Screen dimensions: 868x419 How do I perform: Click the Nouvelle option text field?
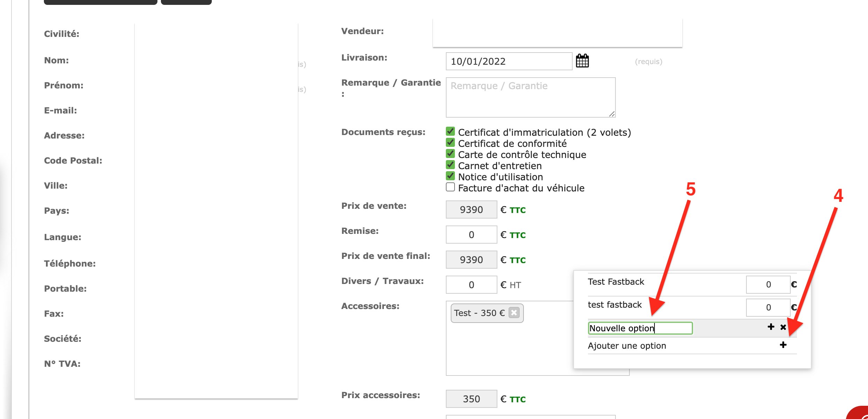(x=640, y=328)
